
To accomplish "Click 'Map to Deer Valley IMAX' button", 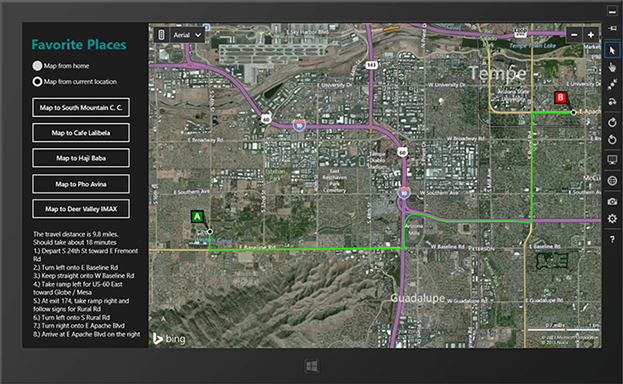I will click(81, 209).
